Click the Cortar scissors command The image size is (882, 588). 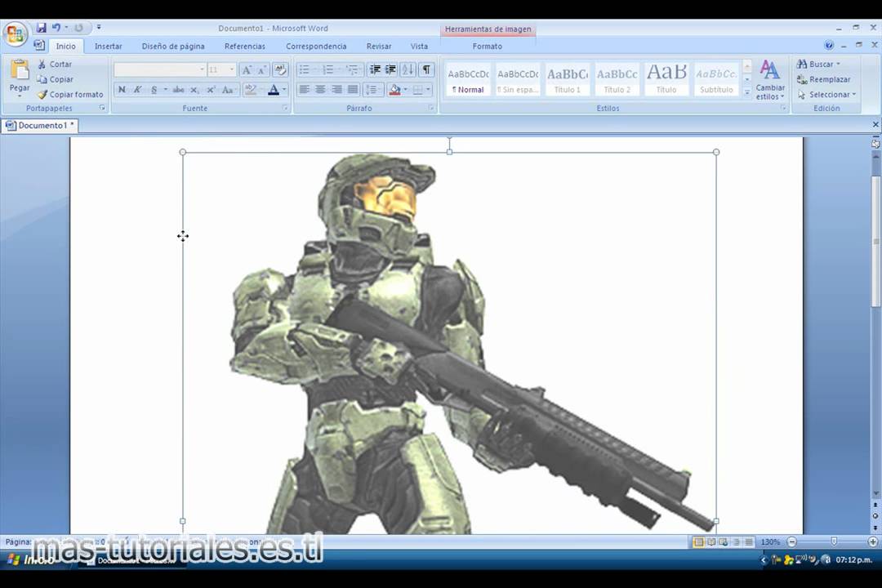click(x=55, y=65)
